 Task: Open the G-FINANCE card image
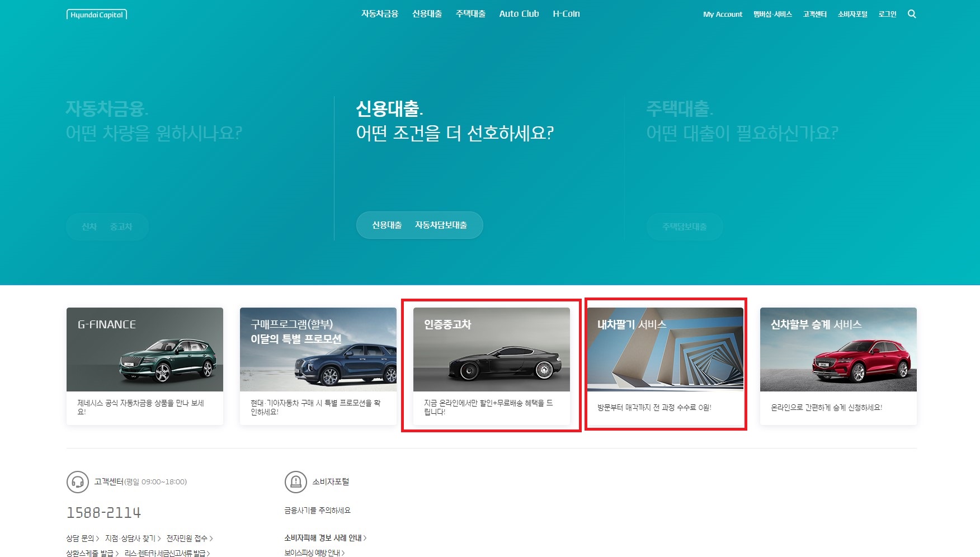[145, 350]
